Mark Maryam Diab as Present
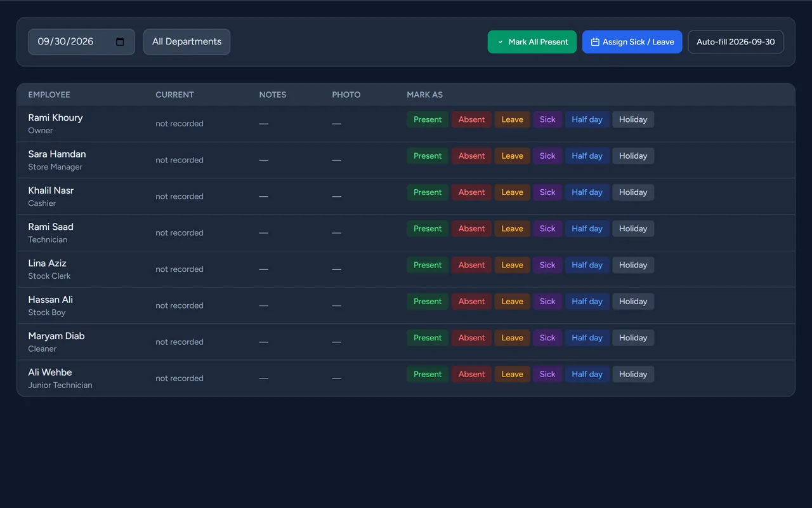Viewport: 812px width, 508px height. pyautogui.click(x=428, y=338)
